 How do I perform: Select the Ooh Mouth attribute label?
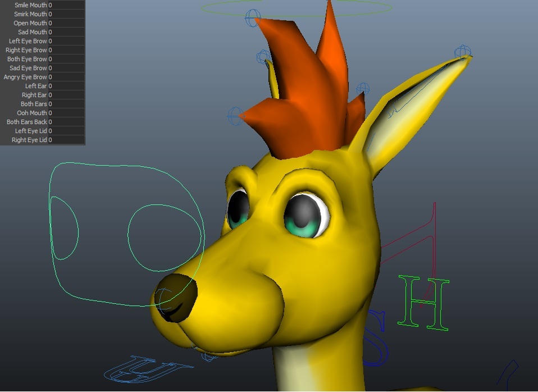32,112
